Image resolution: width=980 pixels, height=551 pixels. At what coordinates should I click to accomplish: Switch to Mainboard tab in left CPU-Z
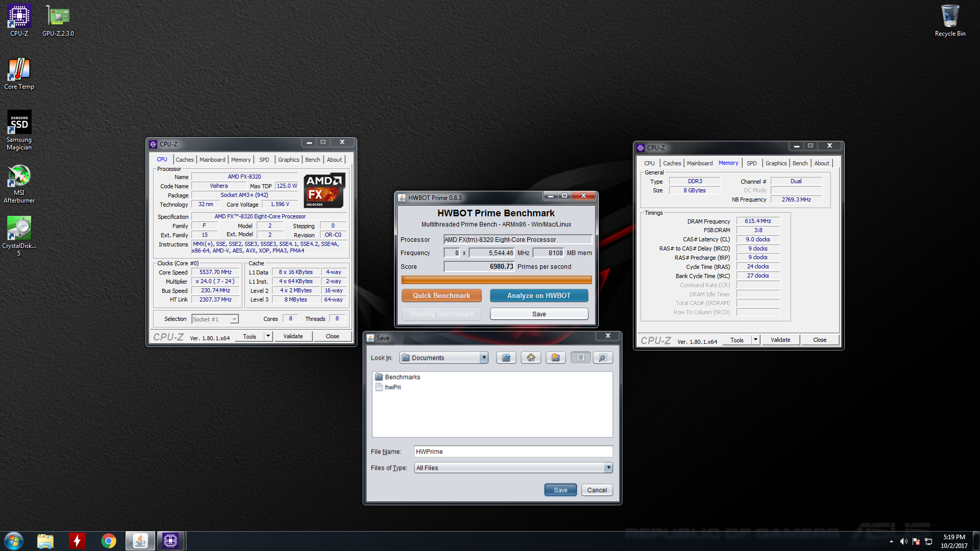coord(212,160)
